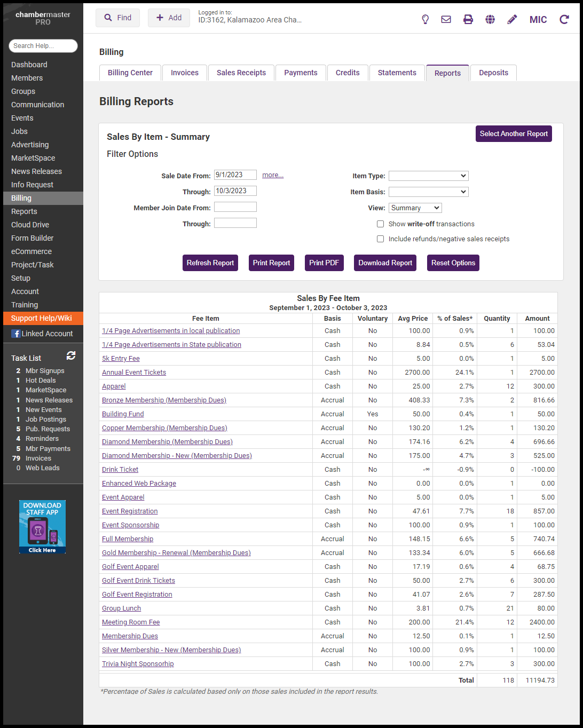
Task: Refresh the Task List with sync icon
Action: click(x=70, y=356)
